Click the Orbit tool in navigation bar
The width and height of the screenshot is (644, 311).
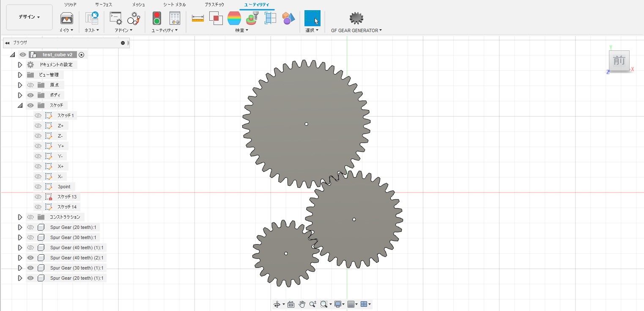coord(277,304)
